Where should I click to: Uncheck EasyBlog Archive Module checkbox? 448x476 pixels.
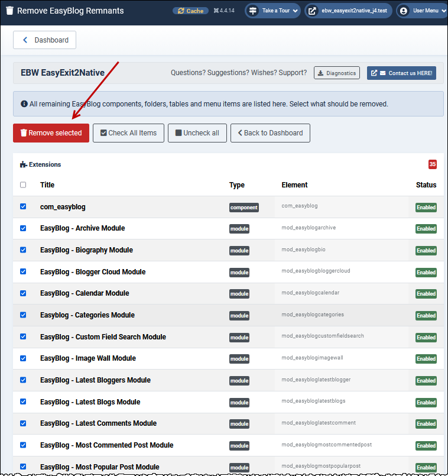pyautogui.click(x=23, y=228)
